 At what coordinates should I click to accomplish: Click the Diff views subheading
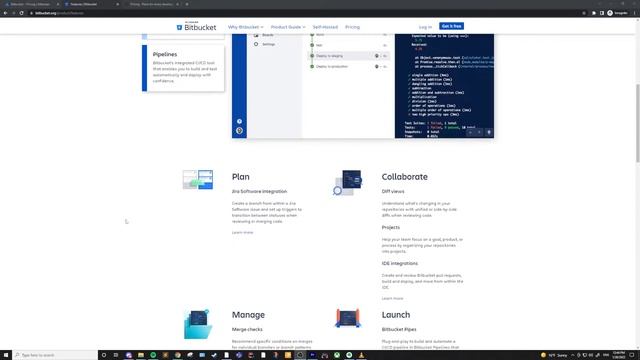coord(393,191)
